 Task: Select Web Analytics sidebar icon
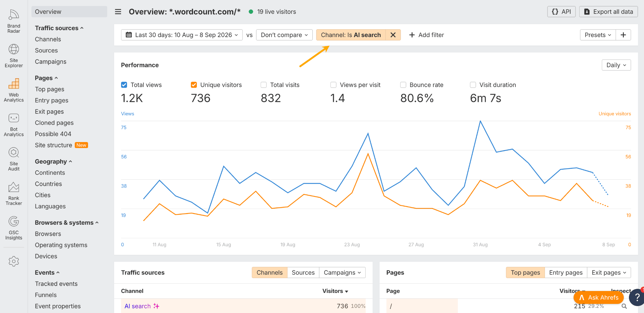[14, 90]
